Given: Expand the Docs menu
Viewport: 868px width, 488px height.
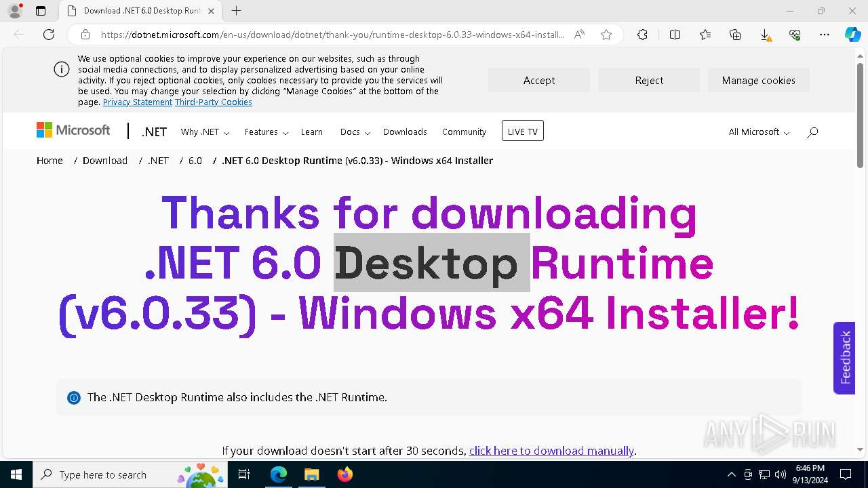Looking at the screenshot, I should 355,132.
